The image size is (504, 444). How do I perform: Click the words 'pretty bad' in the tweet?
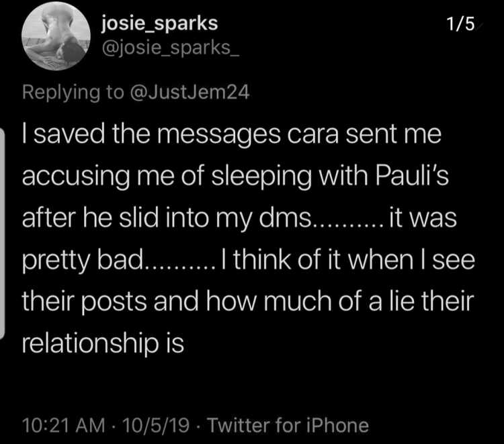[x=83, y=260]
